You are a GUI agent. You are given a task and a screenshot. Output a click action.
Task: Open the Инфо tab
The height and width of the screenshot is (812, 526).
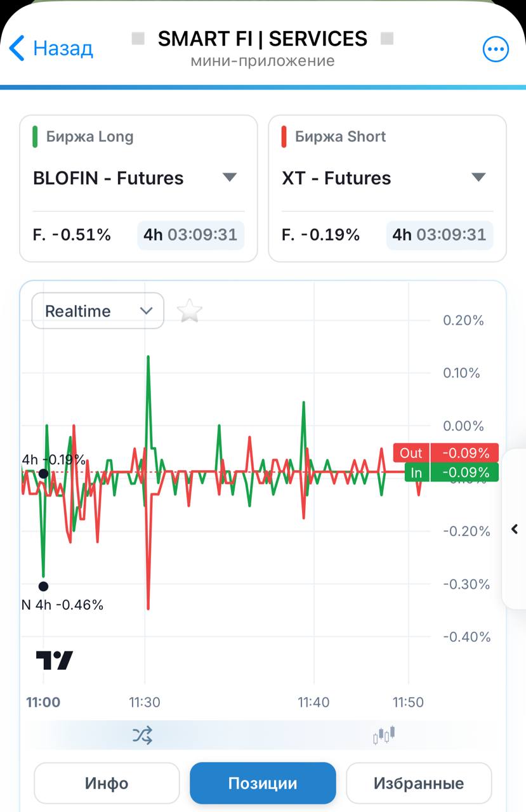click(107, 783)
